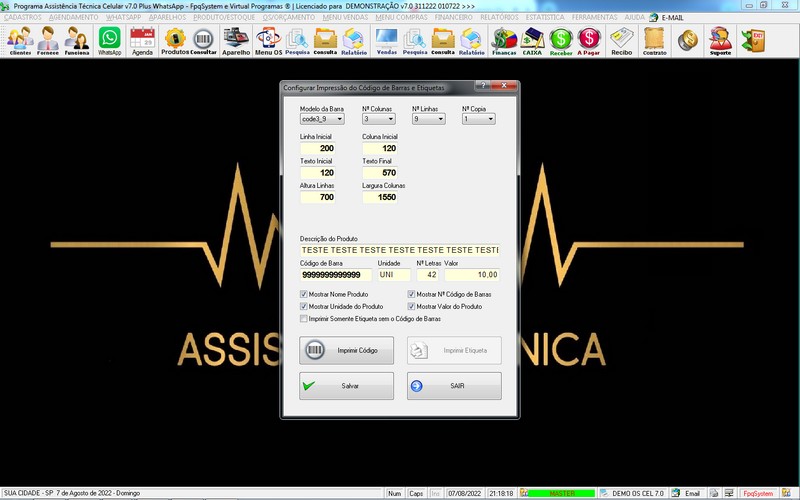Open the Aparelho devices icon
The width and height of the screenshot is (800, 500).
(x=236, y=41)
